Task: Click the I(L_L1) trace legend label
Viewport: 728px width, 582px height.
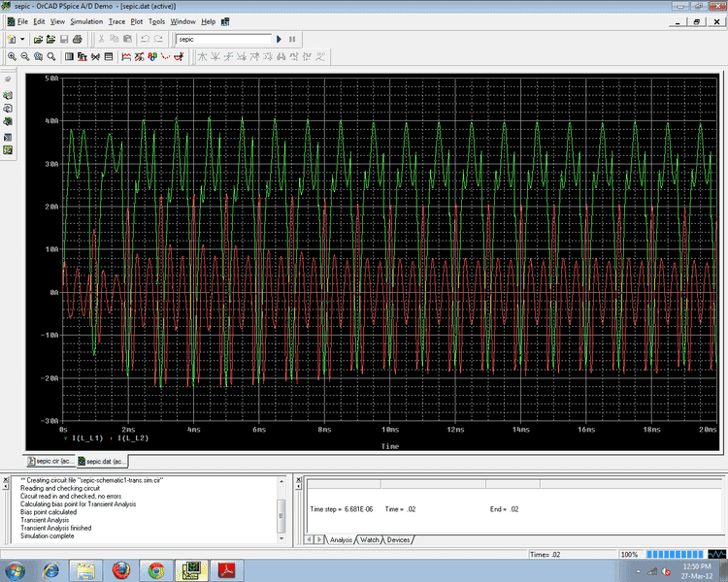Action: point(87,437)
